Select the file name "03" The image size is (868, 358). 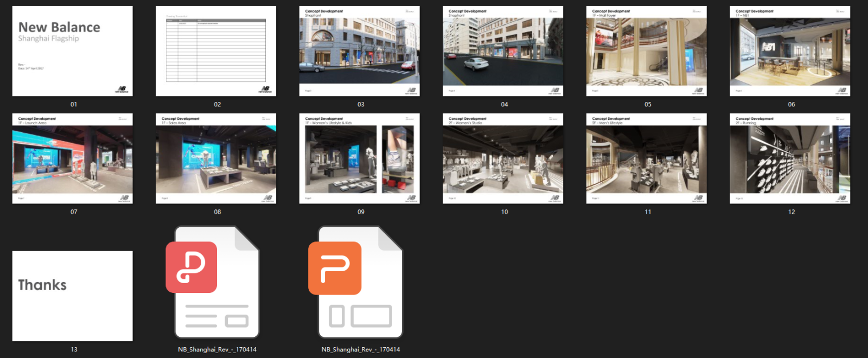click(x=361, y=104)
